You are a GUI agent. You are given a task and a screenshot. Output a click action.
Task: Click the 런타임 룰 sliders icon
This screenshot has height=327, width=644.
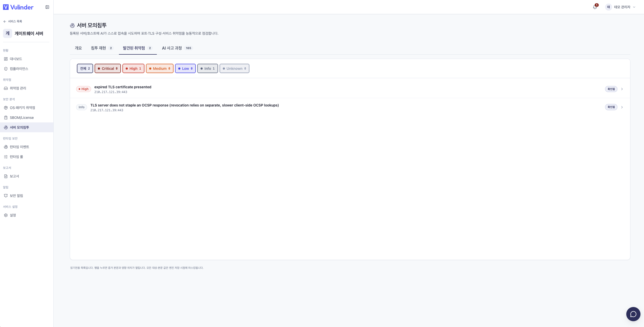[6, 157]
